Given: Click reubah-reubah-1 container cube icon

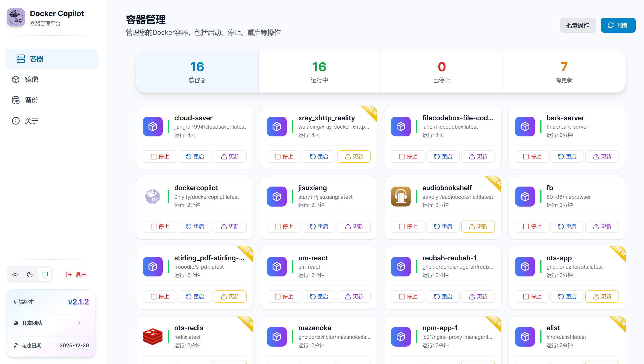Looking at the screenshot, I should (401, 267).
